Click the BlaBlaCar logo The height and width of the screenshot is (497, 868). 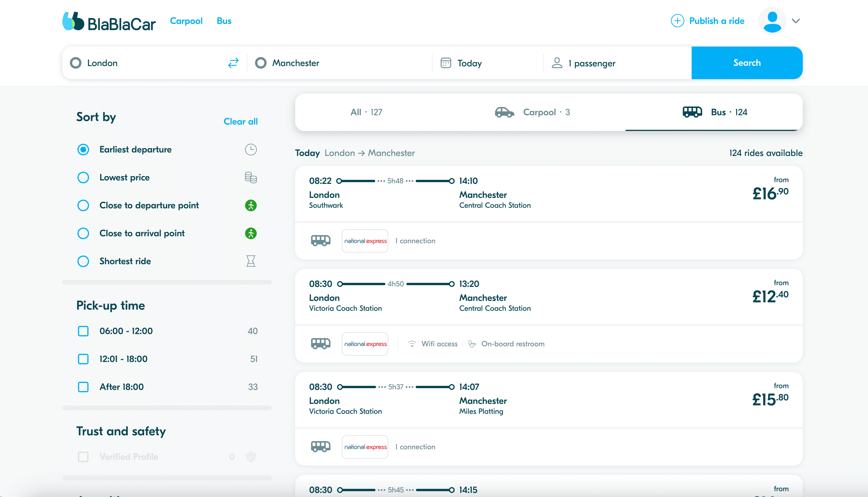109,22
